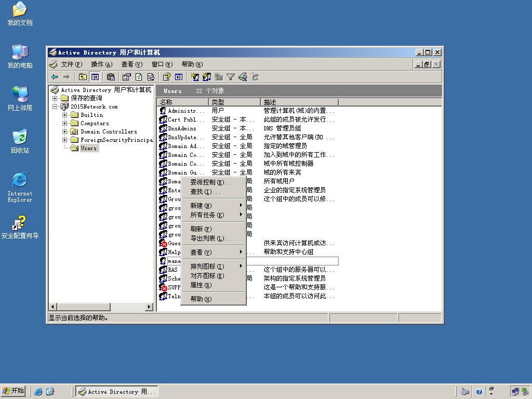Viewport: 532px width, 399px height.
Task: Open the View menu in menu bar
Action: coord(132,64)
